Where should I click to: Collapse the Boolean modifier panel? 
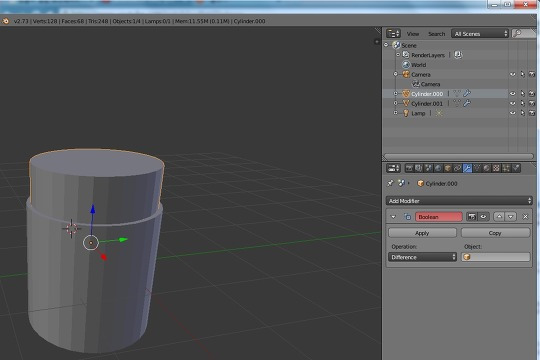(393, 217)
